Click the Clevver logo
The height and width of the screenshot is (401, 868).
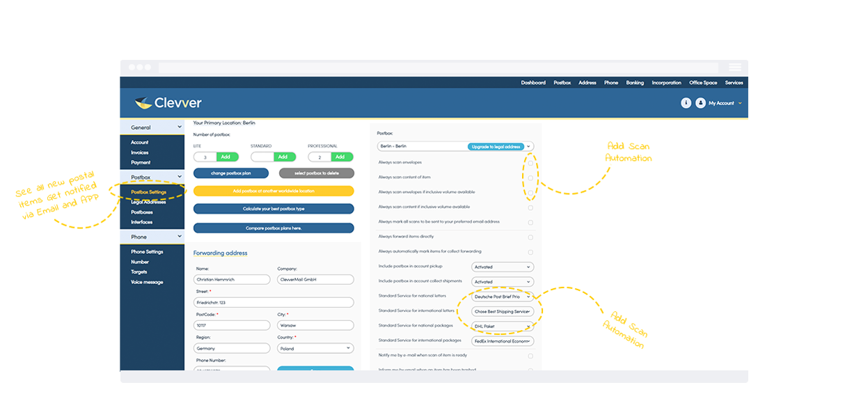point(168,103)
